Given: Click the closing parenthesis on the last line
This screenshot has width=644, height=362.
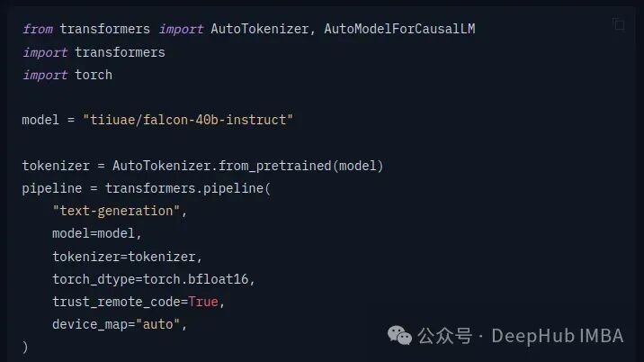Looking at the screenshot, I should click(25, 347).
